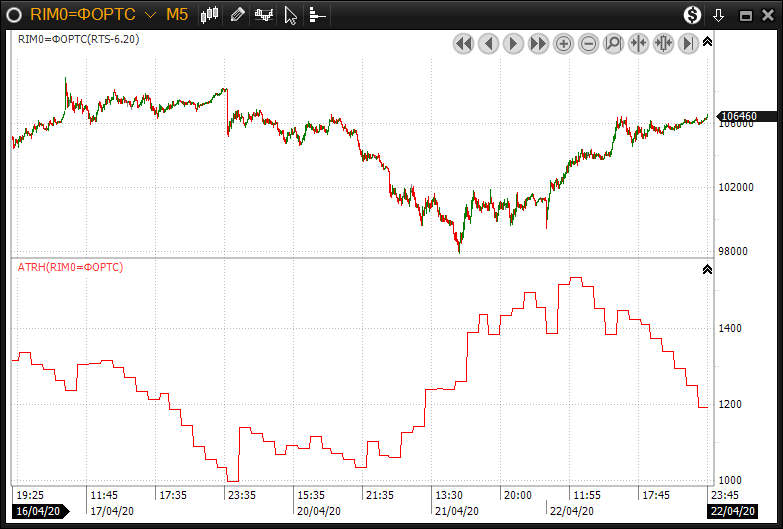Click the dollar sign trade icon
Image resolution: width=783 pixels, height=529 pixels.
click(692, 15)
